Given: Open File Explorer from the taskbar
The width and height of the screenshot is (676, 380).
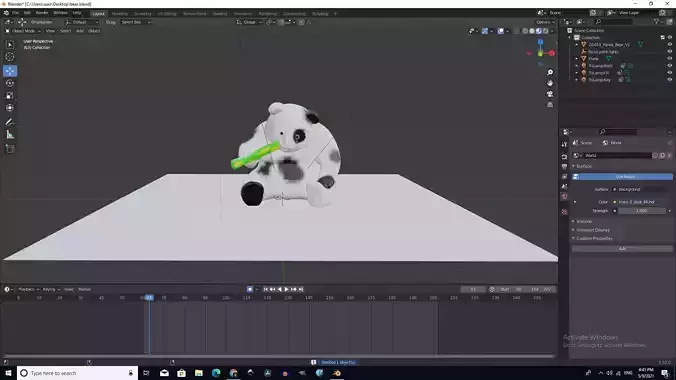Looking at the screenshot, I should click(x=199, y=373).
